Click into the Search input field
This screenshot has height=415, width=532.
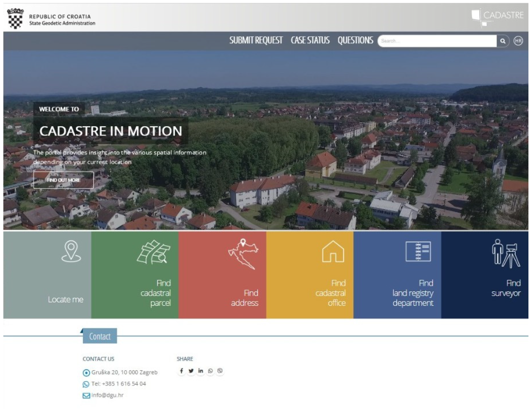click(437, 41)
